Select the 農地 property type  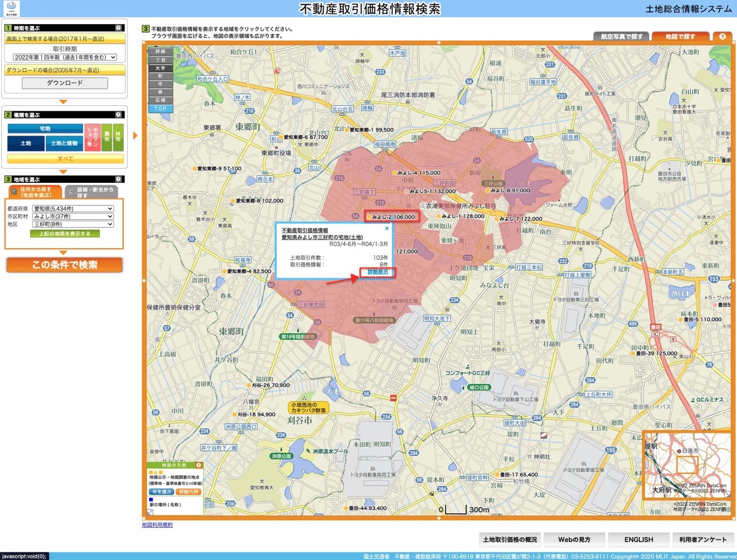106,137
